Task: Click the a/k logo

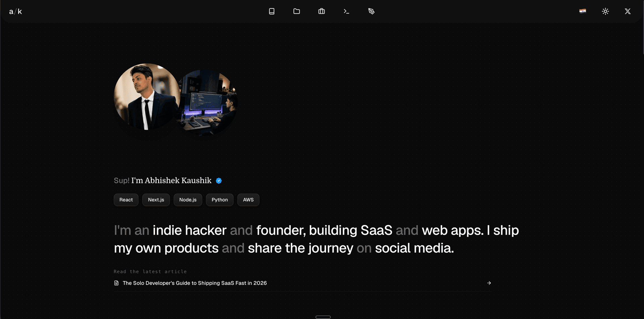Action: click(15, 11)
